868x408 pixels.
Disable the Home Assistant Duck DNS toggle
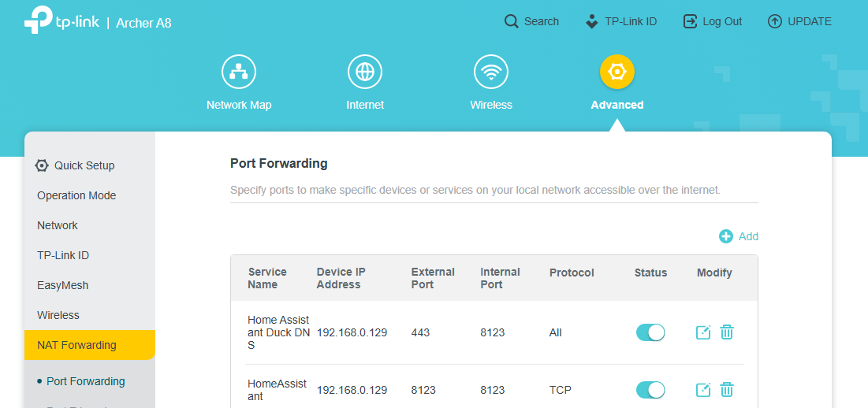pyautogui.click(x=650, y=332)
